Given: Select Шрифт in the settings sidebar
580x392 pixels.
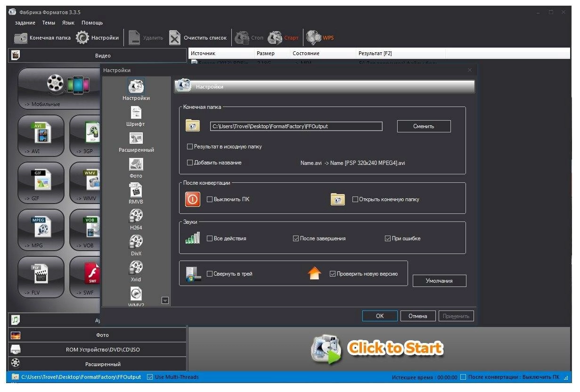Looking at the screenshot, I should click(136, 116).
